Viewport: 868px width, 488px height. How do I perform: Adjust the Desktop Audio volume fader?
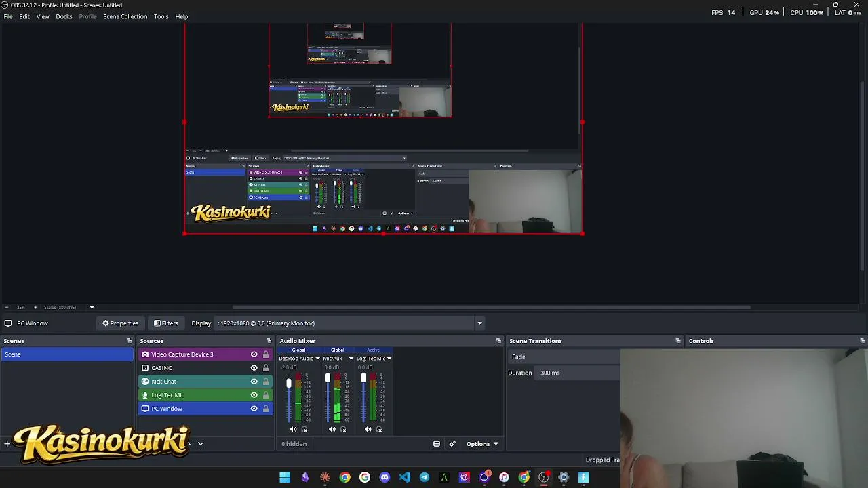tap(289, 384)
